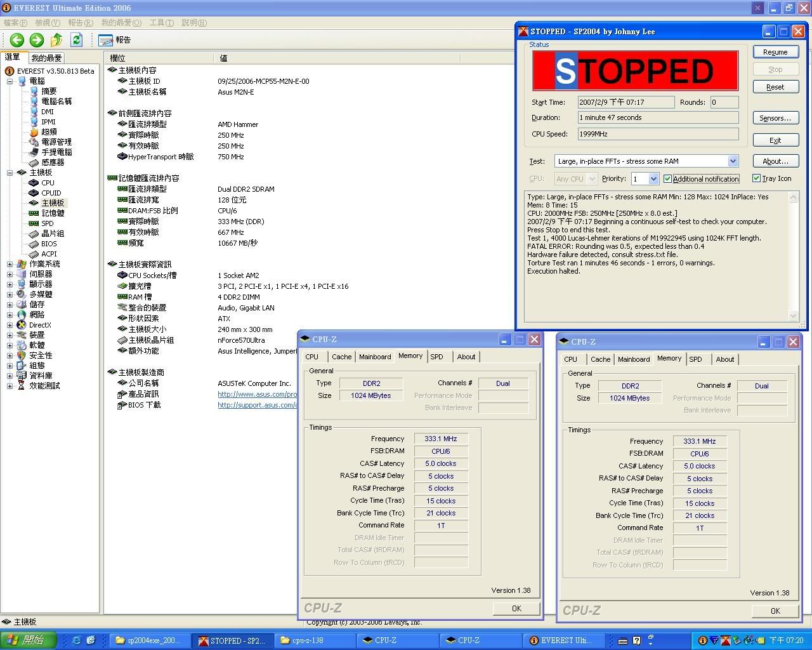Select the 超頻 overclock flame icon item

point(49,132)
